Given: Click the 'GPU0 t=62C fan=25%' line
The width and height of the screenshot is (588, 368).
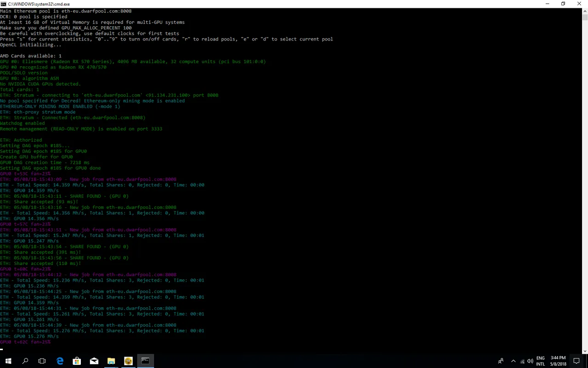Looking at the screenshot, I should click(x=25, y=342).
